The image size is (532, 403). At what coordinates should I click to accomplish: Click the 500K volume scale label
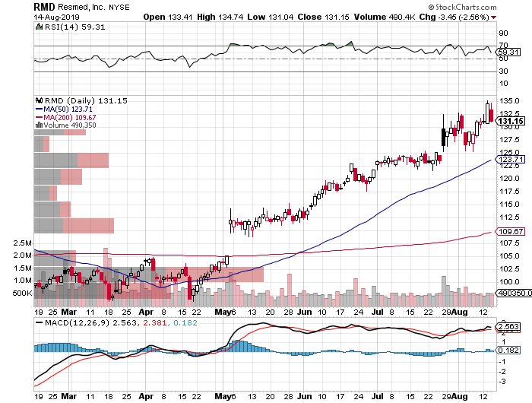(22, 293)
